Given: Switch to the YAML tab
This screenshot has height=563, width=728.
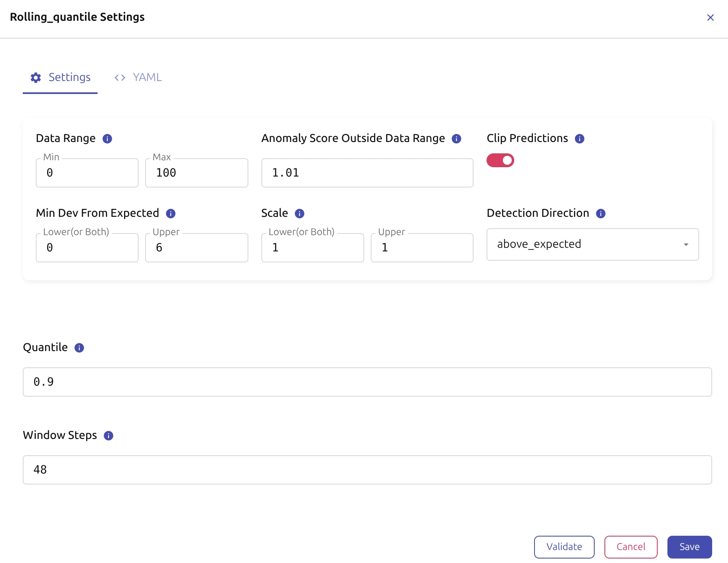Looking at the screenshot, I should 138,77.
